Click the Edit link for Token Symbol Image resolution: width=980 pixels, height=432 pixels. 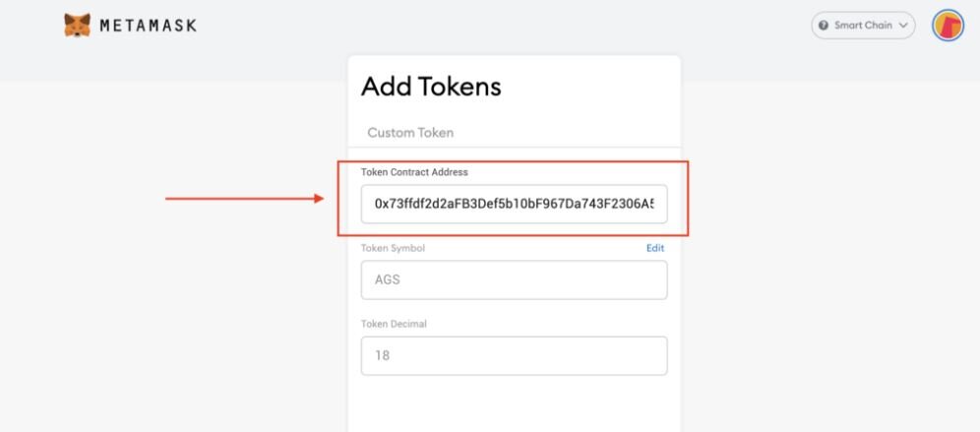(x=655, y=248)
